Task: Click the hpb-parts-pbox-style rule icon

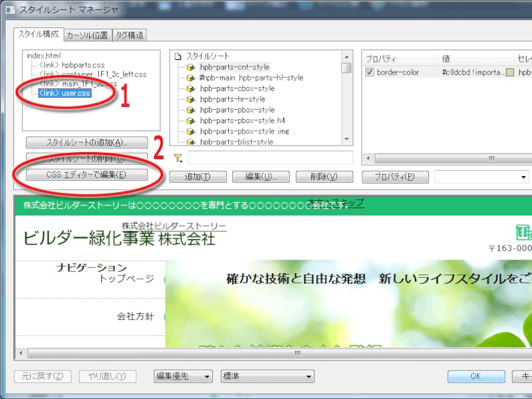Action: pos(191,110)
